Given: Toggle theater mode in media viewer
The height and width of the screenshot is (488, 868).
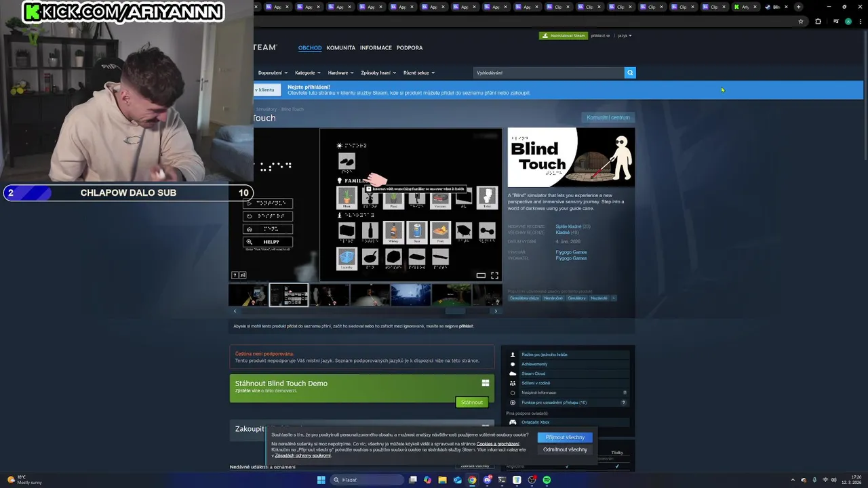Looking at the screenshot, I should 481,275.
